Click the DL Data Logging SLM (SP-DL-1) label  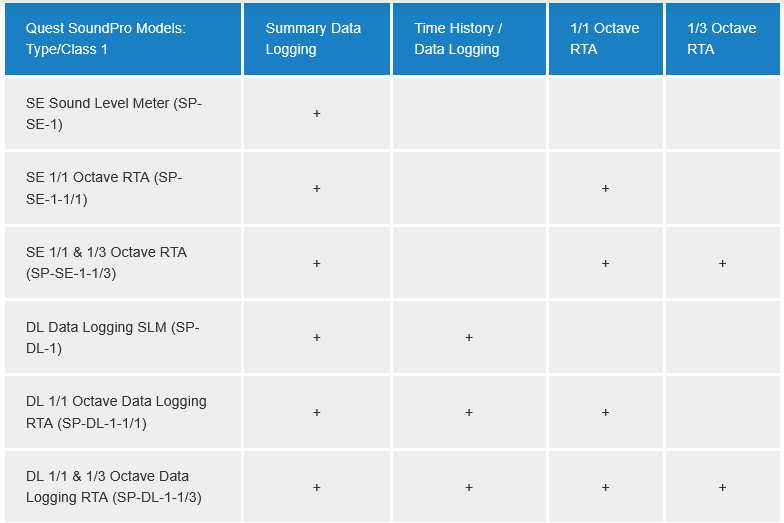pos(114,338)
